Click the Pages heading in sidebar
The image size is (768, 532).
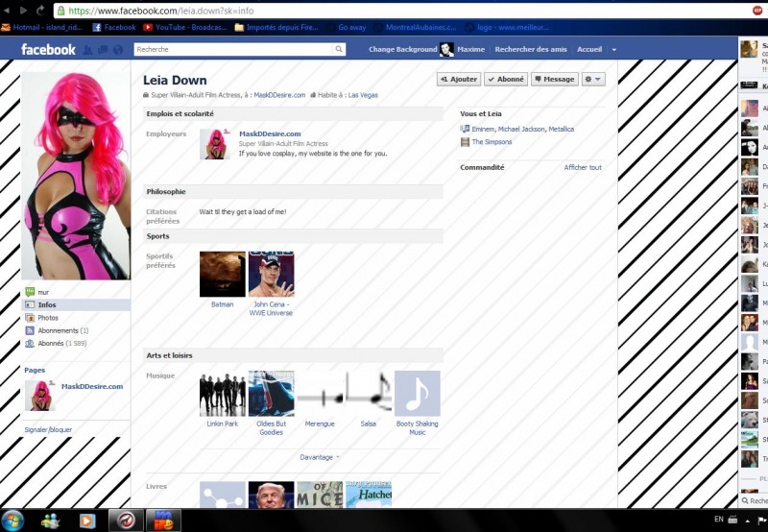click(x=35, y=370)
